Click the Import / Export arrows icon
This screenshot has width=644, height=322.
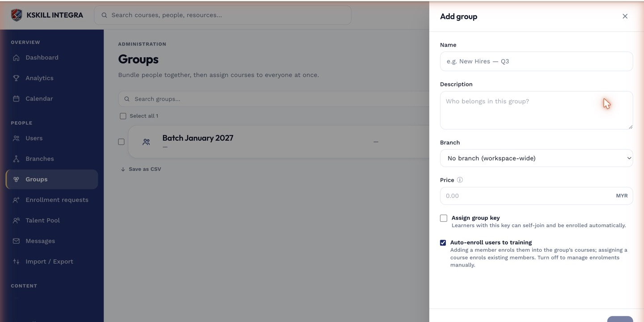pyautogui.click(x=16, y=262)
